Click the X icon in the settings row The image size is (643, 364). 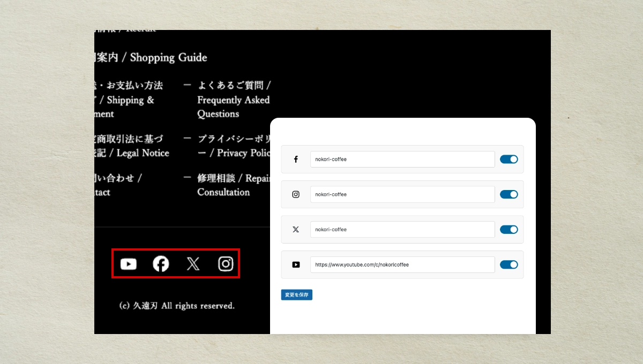coord(296,230)
